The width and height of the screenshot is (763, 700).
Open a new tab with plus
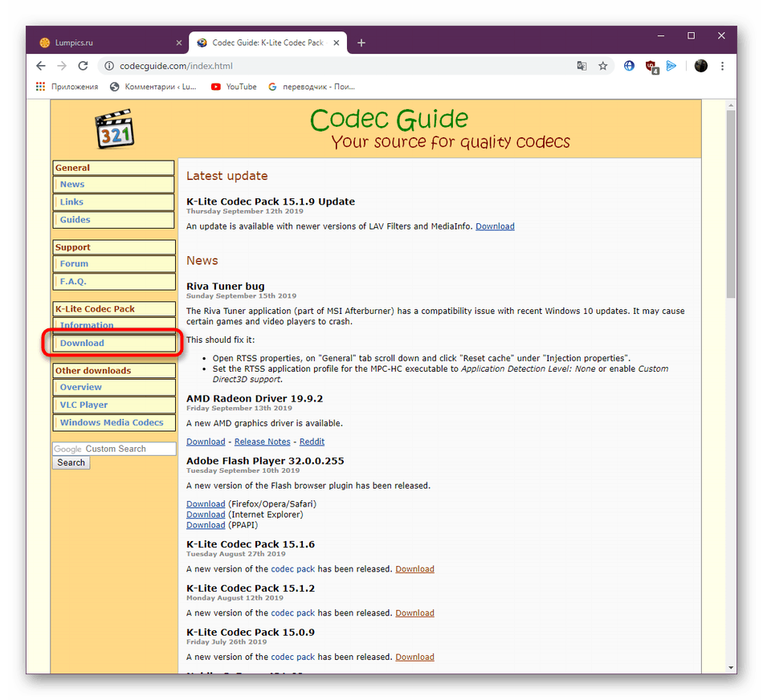[361, 43]
